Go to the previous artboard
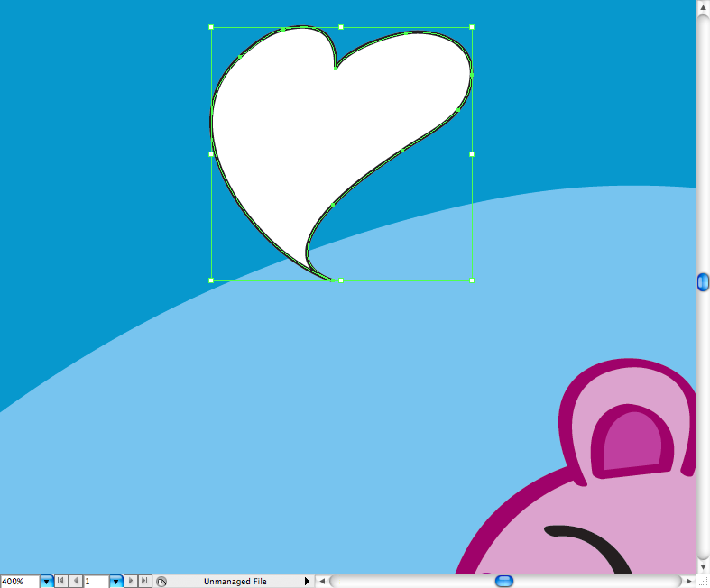710x588 pixels. click(75, 582)
